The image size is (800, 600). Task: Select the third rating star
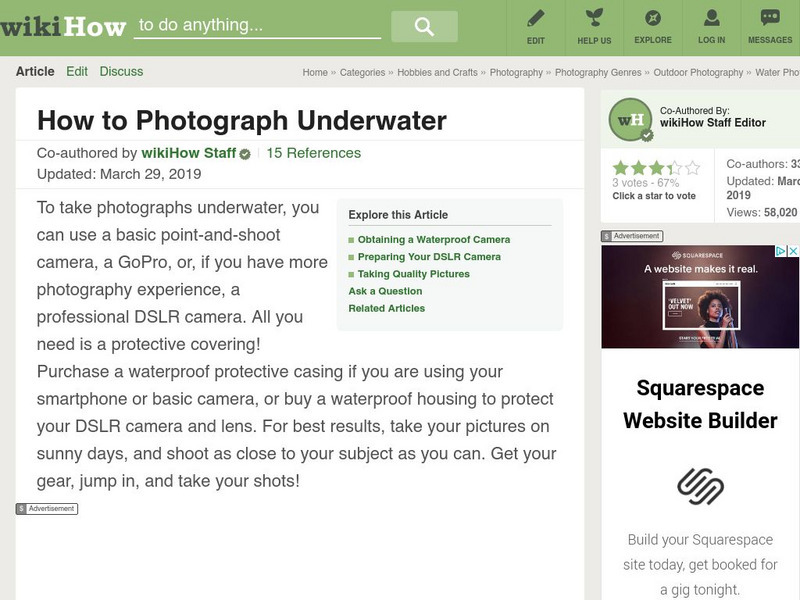tap(656, 168)
